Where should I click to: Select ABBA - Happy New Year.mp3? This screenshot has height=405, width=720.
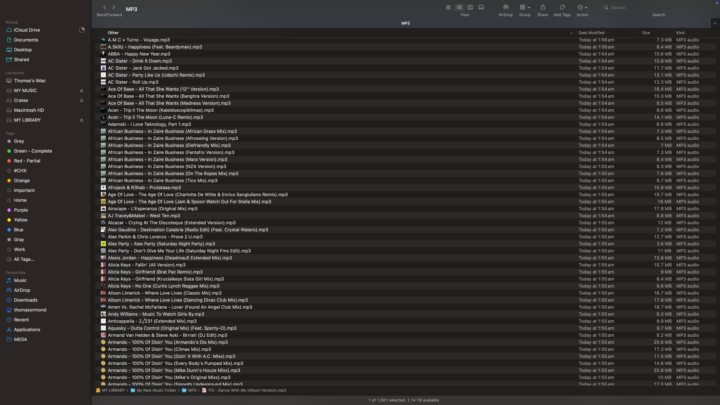[x=139, y=54]
